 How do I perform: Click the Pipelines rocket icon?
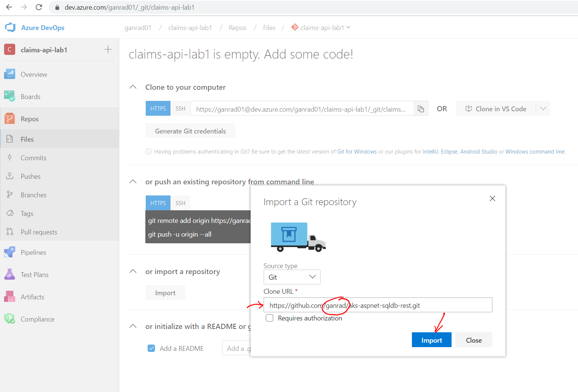[10, 252]
